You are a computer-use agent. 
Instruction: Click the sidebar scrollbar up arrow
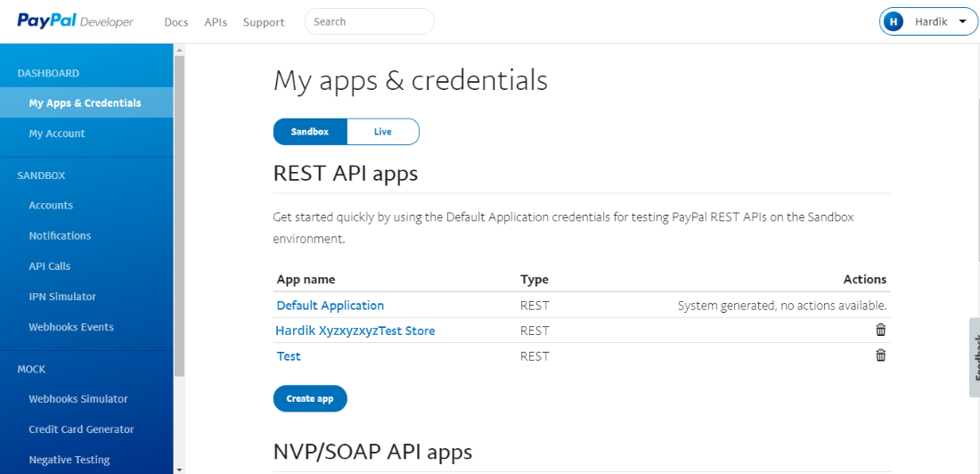coord(179,49)
